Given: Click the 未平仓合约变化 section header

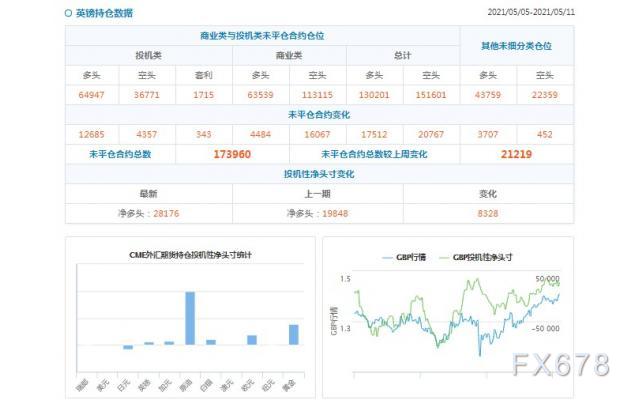Looking at the screenshot, I should coord(319,115).
